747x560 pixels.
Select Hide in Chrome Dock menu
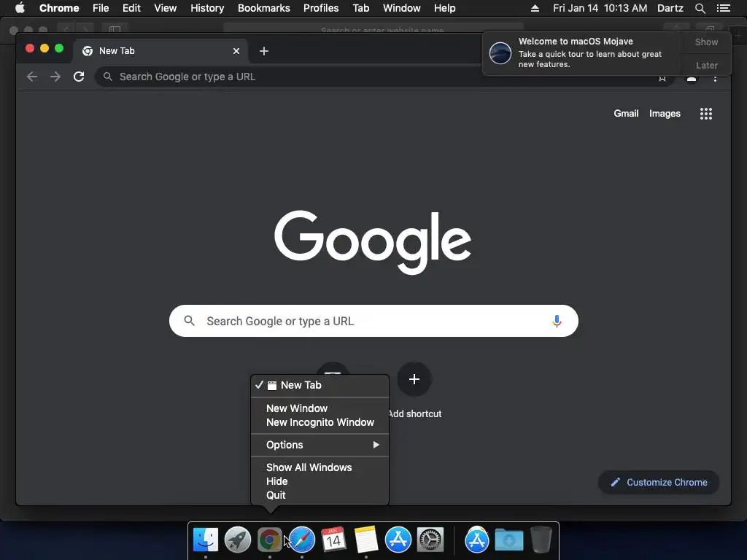tap(320, 481)
